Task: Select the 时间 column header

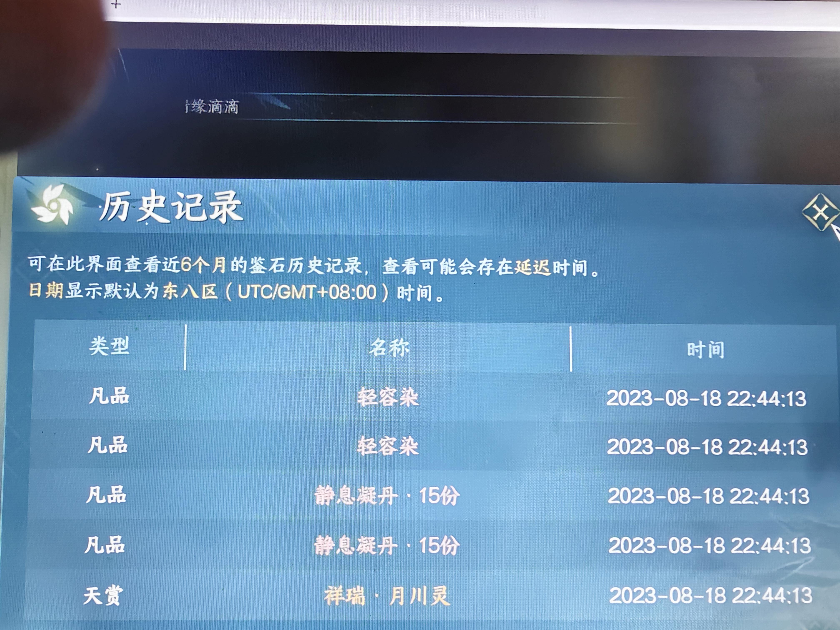Action: (x=706, y=349)
